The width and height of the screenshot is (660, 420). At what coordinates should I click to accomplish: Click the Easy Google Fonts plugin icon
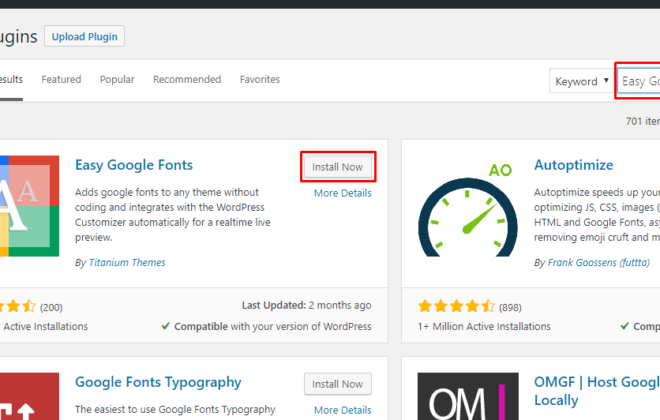29,206
